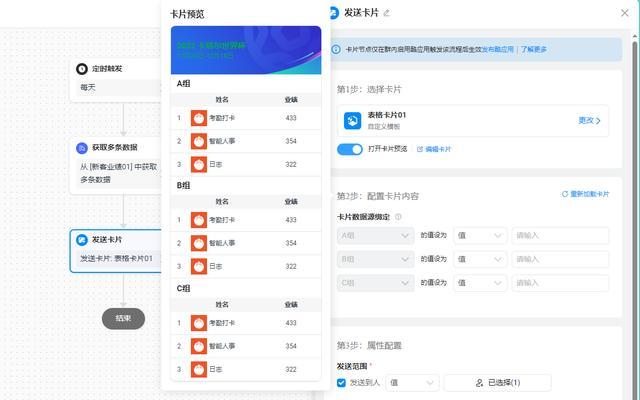Click the pencil icon beside 发送卡片 title

[x=387, y=12]
